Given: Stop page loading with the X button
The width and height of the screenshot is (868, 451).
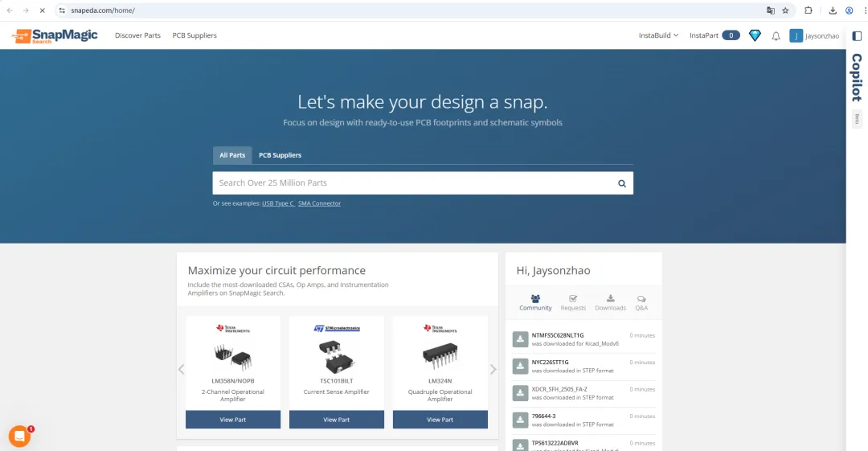Looking at the screenshot, I should 42,10.
